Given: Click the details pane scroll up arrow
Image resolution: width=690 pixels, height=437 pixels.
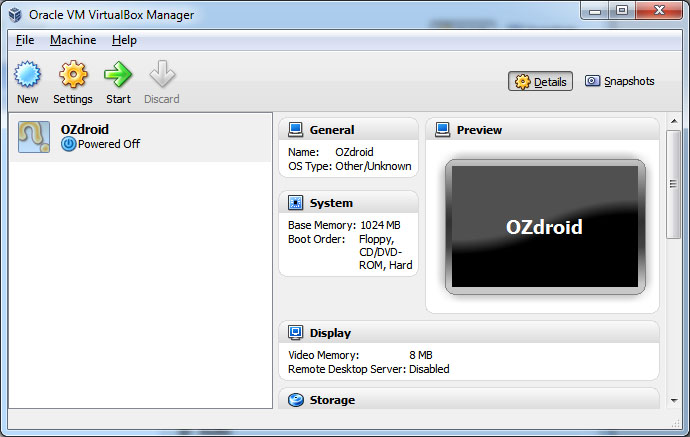Looking at the screenshot, I should pyautogui.click(x=674, y=121).
